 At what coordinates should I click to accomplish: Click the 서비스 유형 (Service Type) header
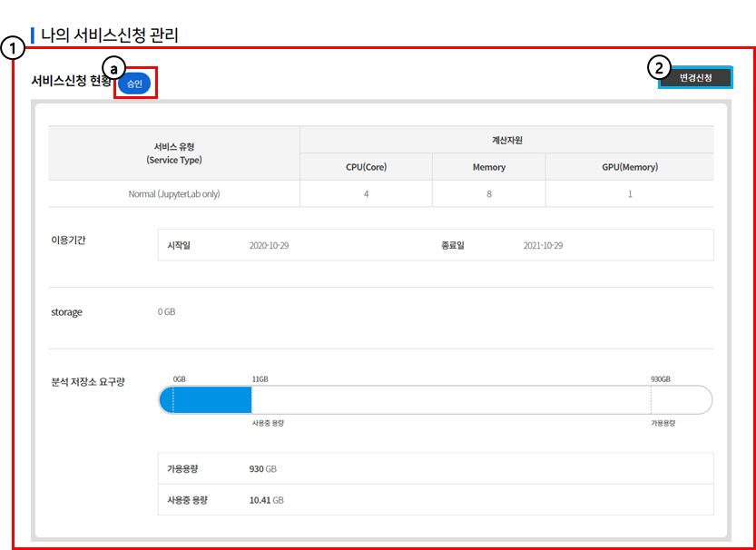tap(174, 153)
